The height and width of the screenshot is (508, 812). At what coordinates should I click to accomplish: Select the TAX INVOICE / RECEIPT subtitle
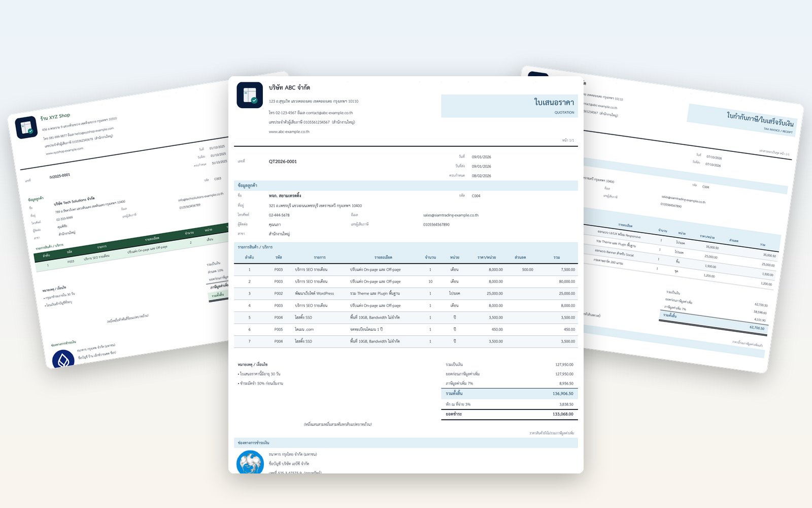point(778,131)
